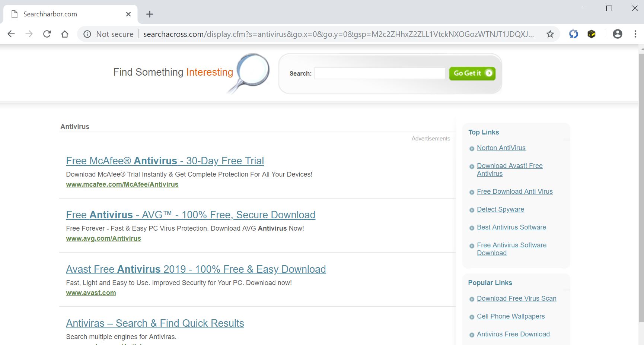Open Cell Phone Wallpapers link
Viewport: 644px width, 345px height.
511,316
